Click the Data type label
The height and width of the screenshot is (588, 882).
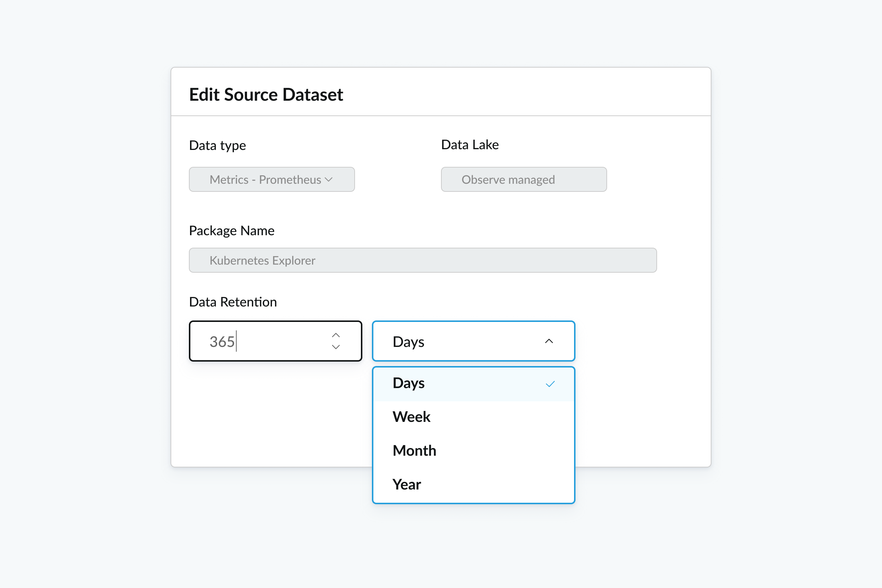(218, 146)
